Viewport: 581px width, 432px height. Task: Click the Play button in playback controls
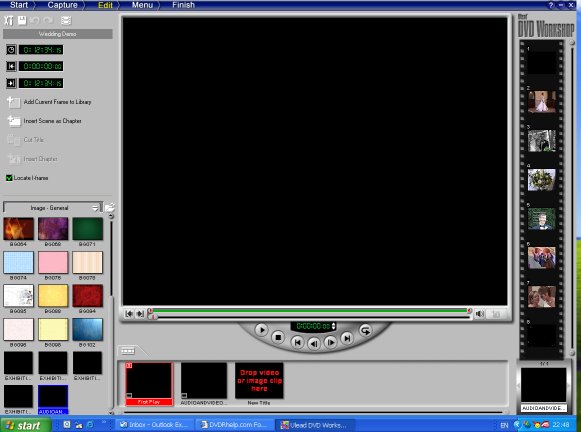(262, 329)
